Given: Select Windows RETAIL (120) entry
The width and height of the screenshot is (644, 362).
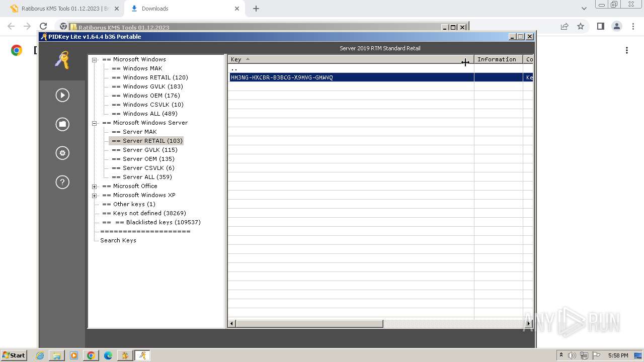Looking at the screenshot, I should point(150,77).
